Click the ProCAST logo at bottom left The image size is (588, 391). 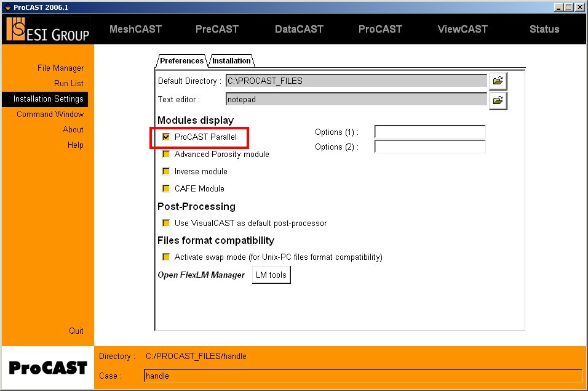48,368
